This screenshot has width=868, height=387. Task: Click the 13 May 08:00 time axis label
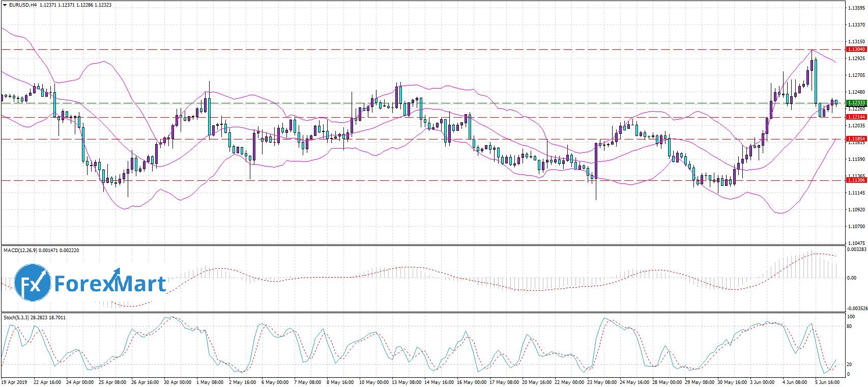(x=407, y=382)
